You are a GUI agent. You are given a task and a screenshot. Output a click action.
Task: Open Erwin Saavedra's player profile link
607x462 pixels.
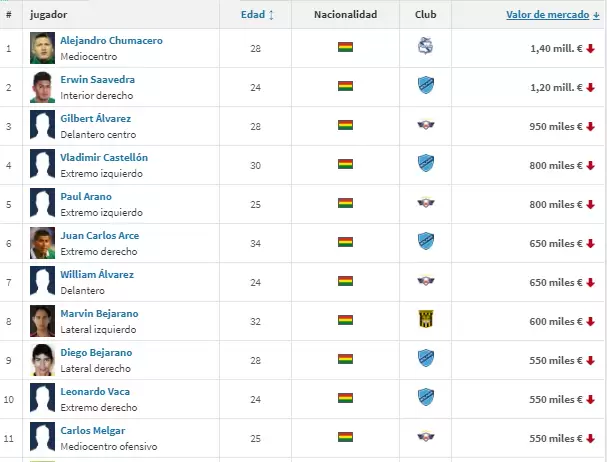tap(98, 80)
